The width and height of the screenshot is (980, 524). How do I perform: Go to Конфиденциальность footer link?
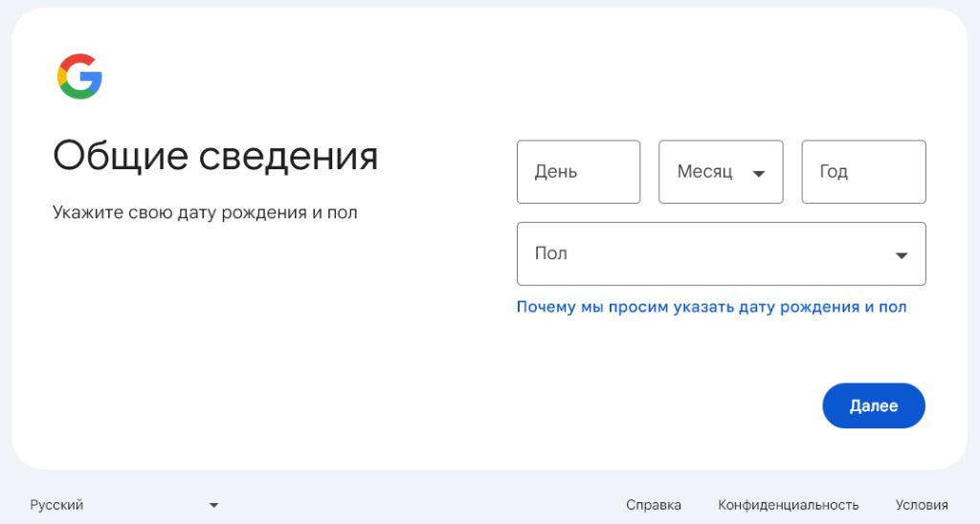(789, 505)
